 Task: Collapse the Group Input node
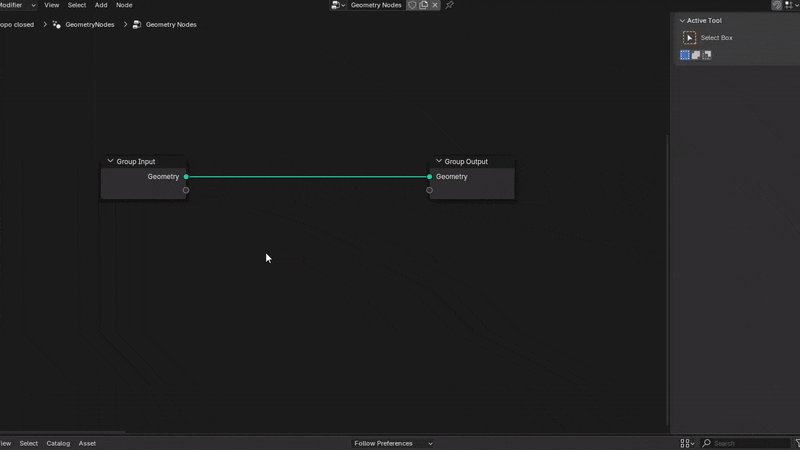110,161
